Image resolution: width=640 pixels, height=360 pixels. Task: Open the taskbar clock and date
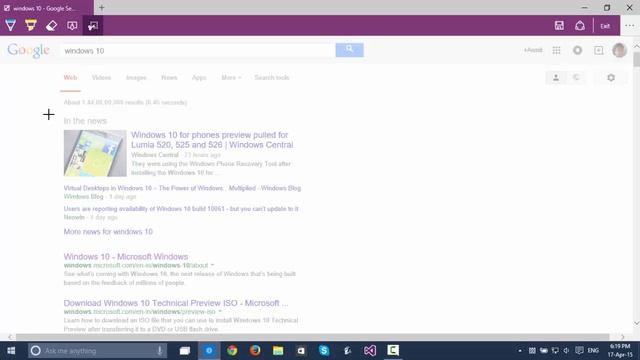(x=620, y=351)
